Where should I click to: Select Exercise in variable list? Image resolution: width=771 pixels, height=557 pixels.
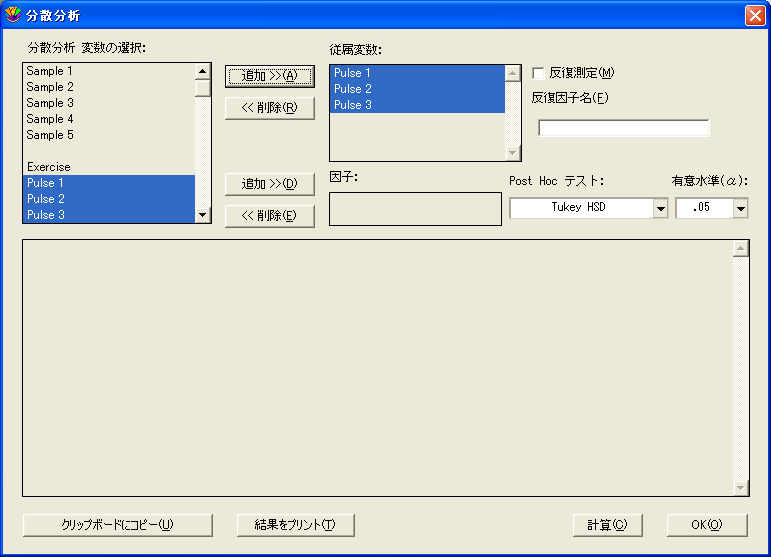tap(109, 167)
